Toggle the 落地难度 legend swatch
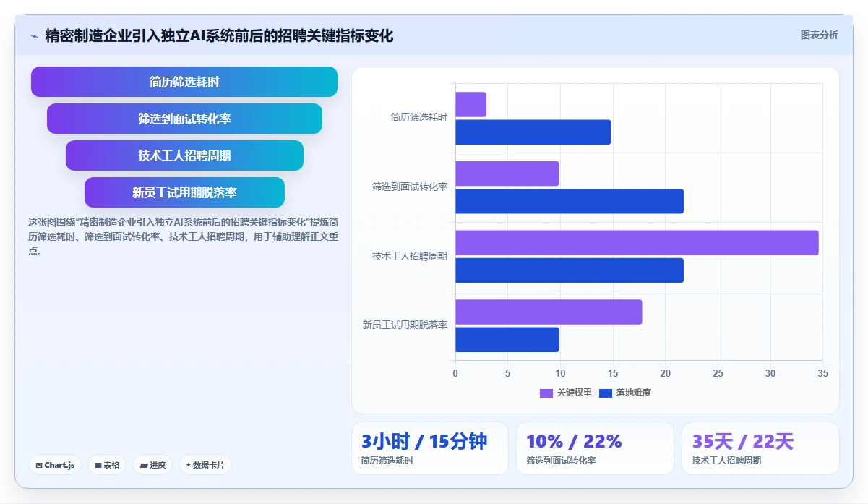Screen dimensions: 868x504 606,393
